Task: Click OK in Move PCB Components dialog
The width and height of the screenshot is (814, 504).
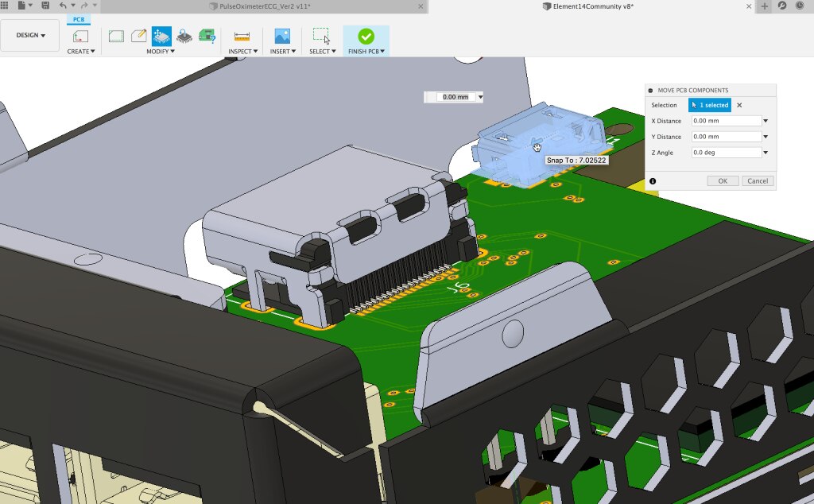Action: 722,181
